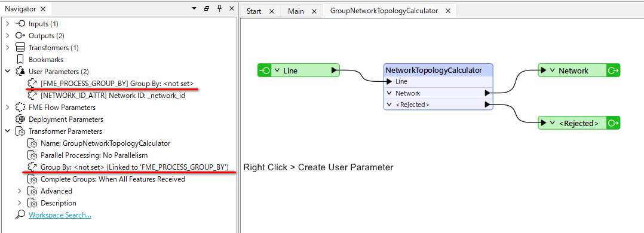This screenshot has height=233, width=644.
Task: Close the GroupNetworkTopologyCalculator tab
Action: click(x=448, y=11)
